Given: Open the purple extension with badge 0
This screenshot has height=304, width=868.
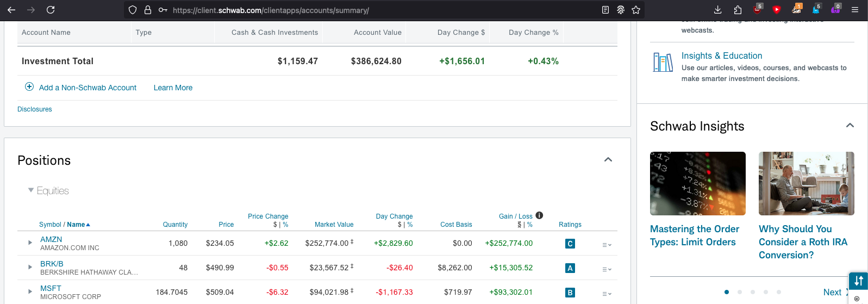Looking at the screenshot, I should (836, 9).
